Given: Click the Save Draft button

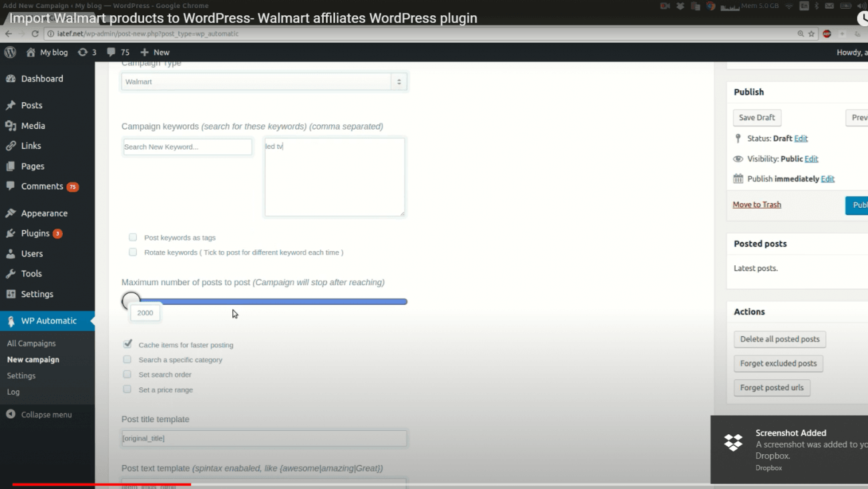Looking at the screenshot, I should [x=757, y=118].
